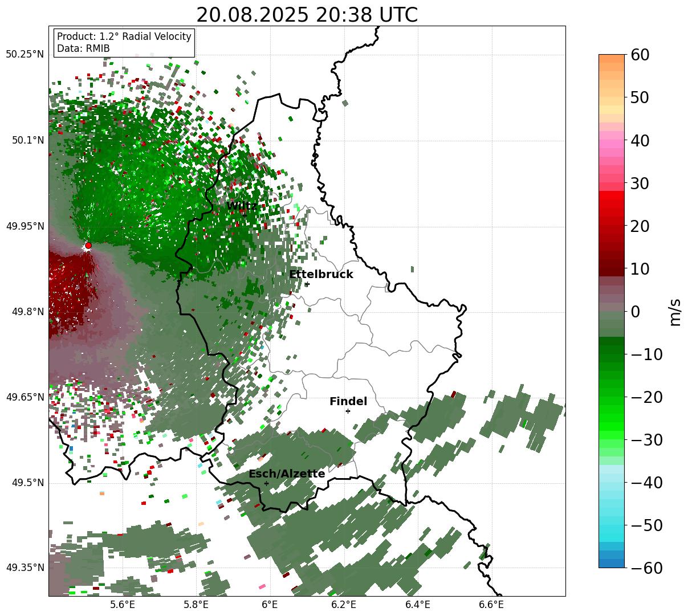Image resolution: width=688 pixels, height=616 pixels.
Task: Click the Ettelbruck city label
Action: coord(321,274)
